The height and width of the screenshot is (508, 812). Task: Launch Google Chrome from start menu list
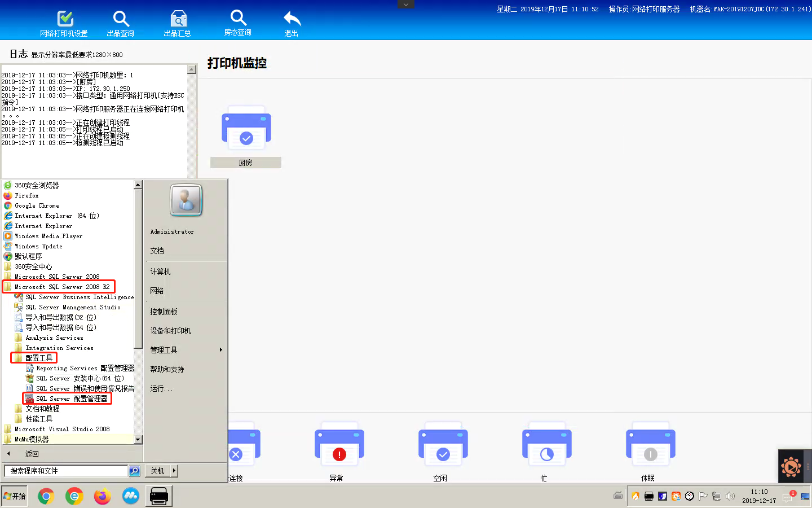pos(37,205)
